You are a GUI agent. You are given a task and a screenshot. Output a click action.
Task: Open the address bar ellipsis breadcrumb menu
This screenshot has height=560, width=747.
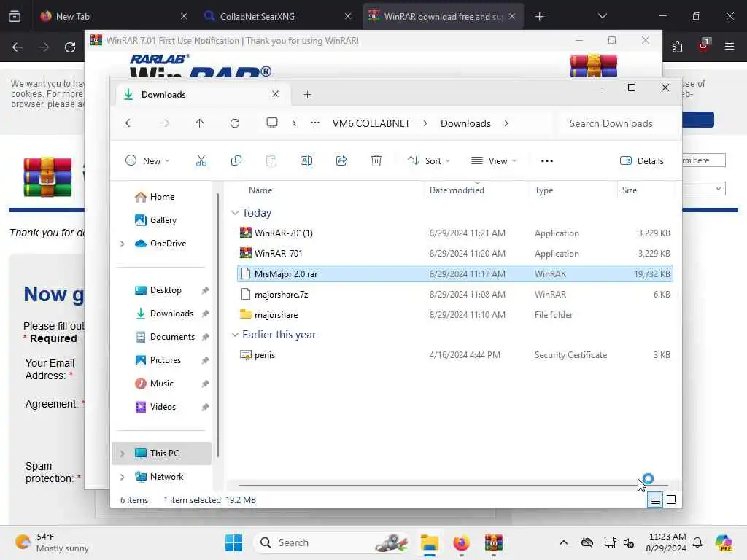coord(315,122)
